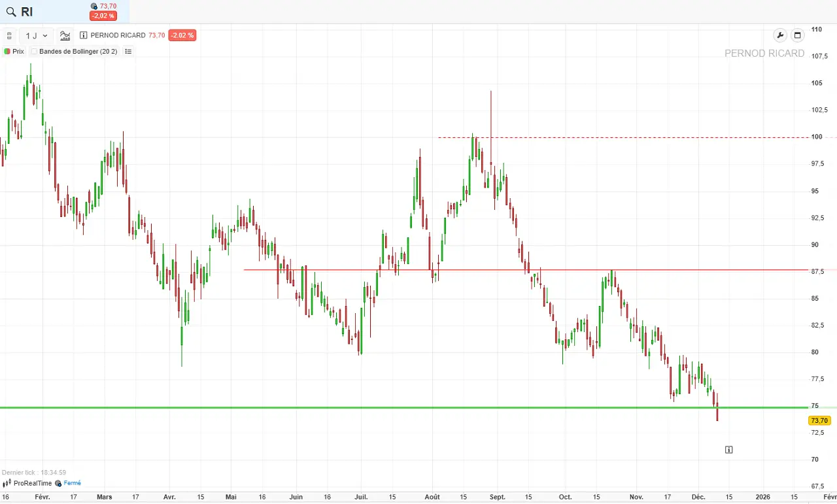The width and height of the screenshot is (837, 504).
Task: Open the indicator list icon after Bollinger
Action: [x=128, y=52]
